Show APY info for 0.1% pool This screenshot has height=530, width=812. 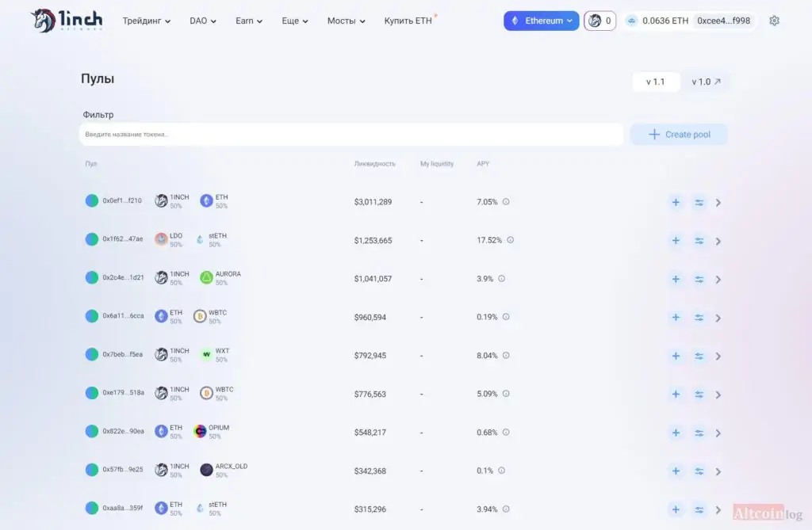(501, 471)
